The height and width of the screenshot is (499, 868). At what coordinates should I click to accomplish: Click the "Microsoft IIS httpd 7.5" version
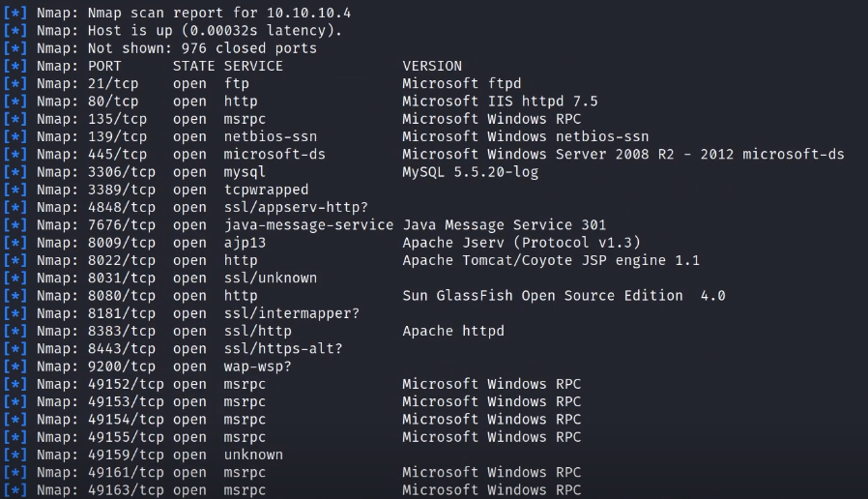click(x=500, y=101)
